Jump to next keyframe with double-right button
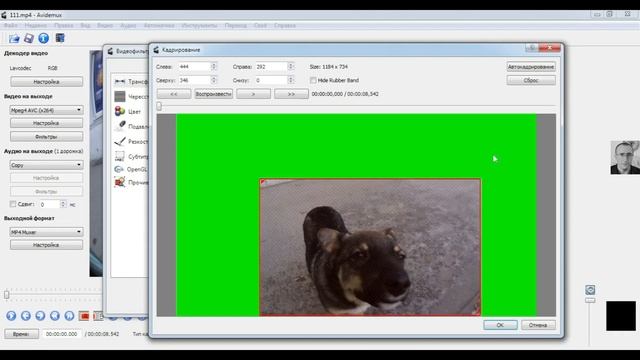 (x=69, y=316)
